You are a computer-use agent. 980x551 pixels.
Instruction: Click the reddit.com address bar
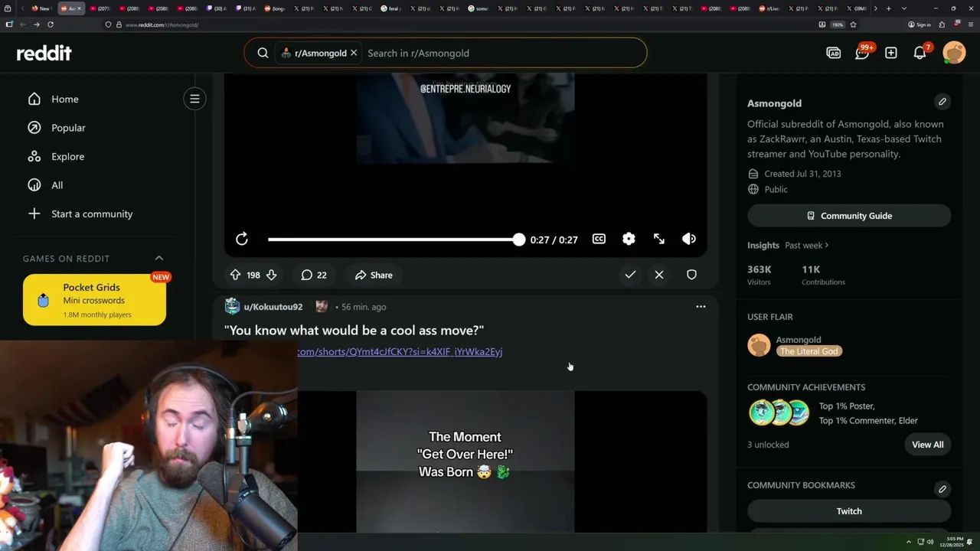(x=459, y=24)
